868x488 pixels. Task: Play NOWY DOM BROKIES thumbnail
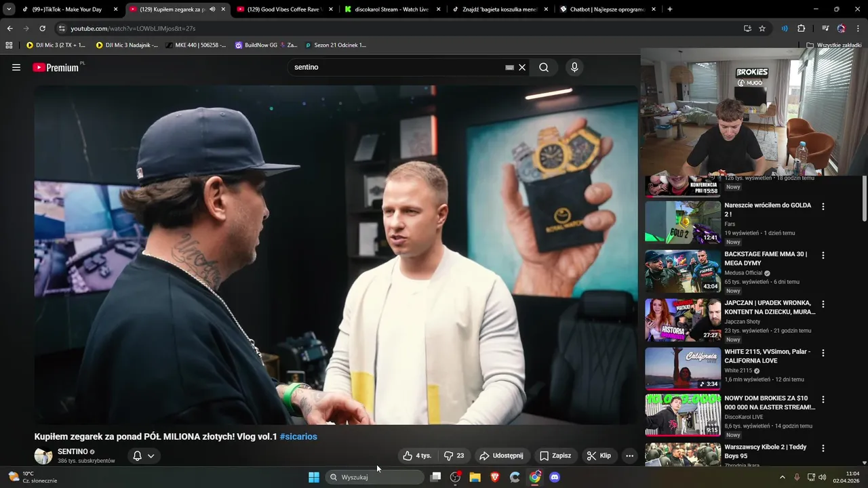pyautogui.click(x=683, y=414)
